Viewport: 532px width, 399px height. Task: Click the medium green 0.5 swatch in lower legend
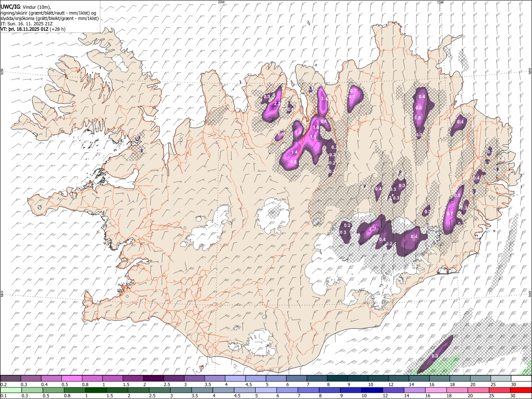[53, 390]
